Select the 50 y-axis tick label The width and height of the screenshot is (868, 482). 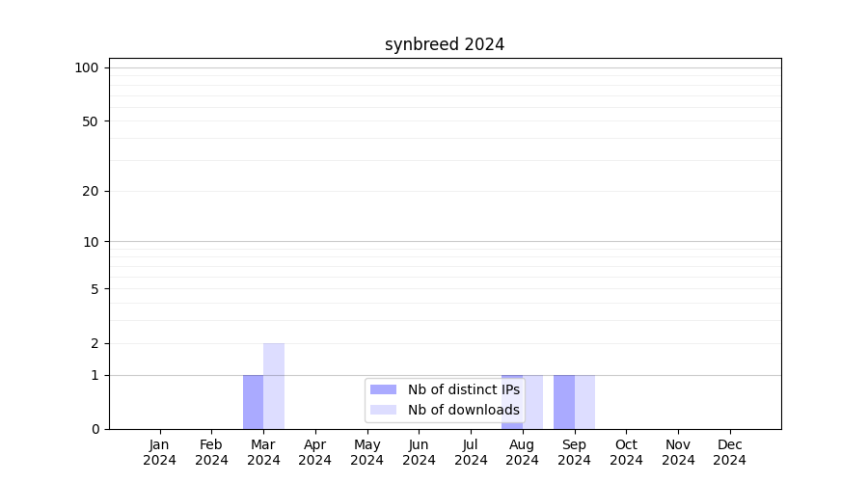(x=91, y=121)
